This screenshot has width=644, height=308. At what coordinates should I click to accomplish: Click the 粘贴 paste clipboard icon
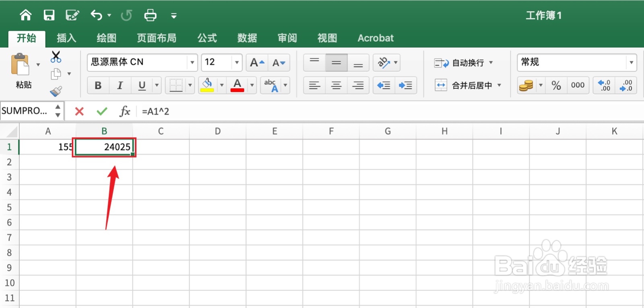point(20,65)
